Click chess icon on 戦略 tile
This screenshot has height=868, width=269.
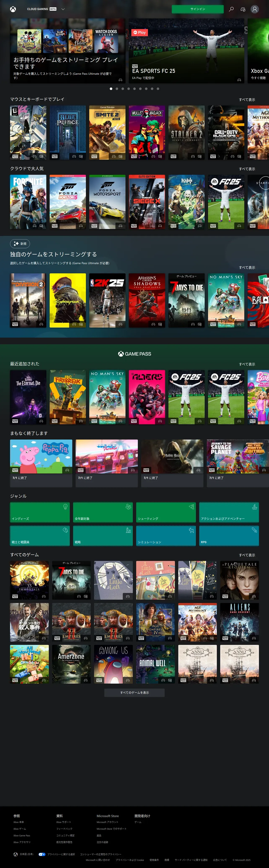click(128, 530)
